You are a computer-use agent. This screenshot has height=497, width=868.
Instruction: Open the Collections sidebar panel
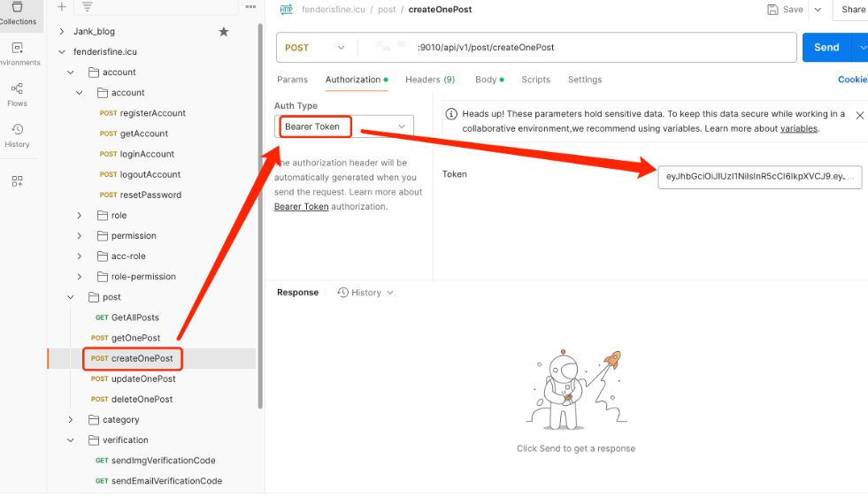18,12
